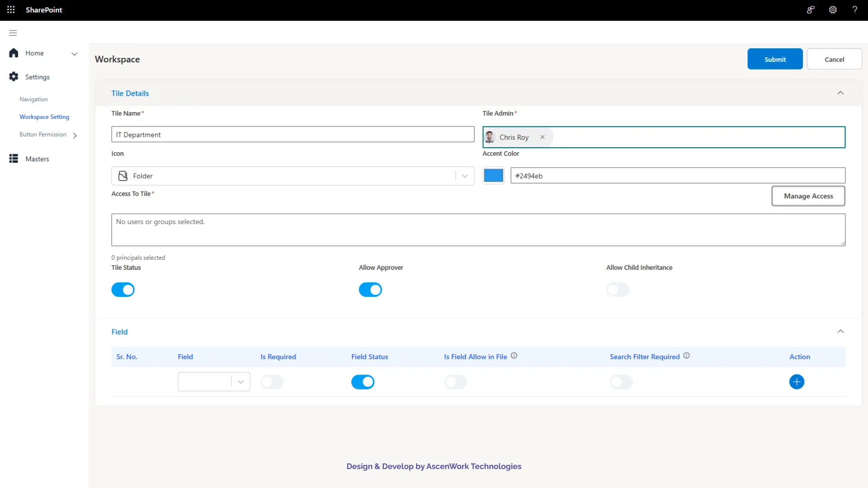Viewport: 868px width, 488px height.
Task: Toggle the Tile Status switch
Action: (x=123, y=290)
